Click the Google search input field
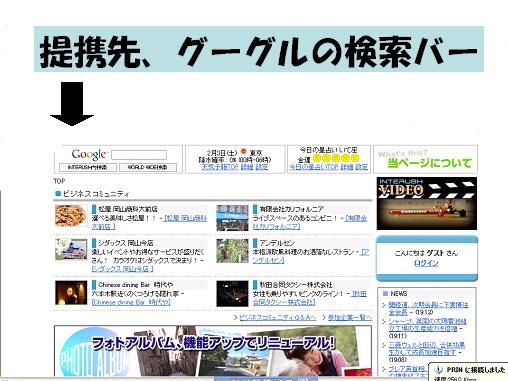 coord(139,155)
